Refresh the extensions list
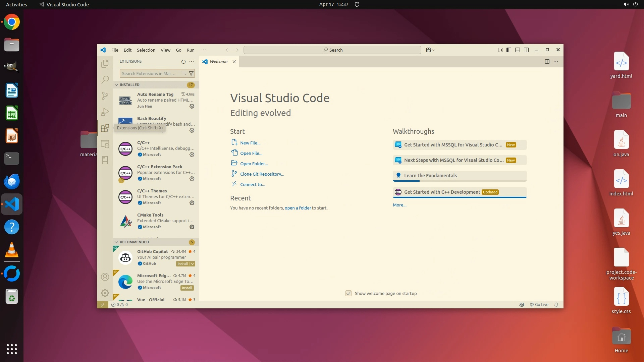Screen dimensions: 644x362 (x=183, y=62)
